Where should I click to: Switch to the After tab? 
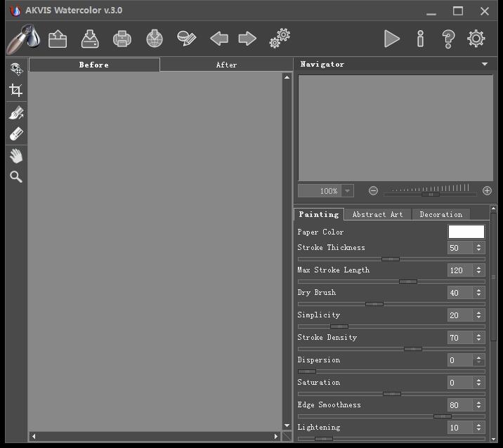click(x=226, y=65)
